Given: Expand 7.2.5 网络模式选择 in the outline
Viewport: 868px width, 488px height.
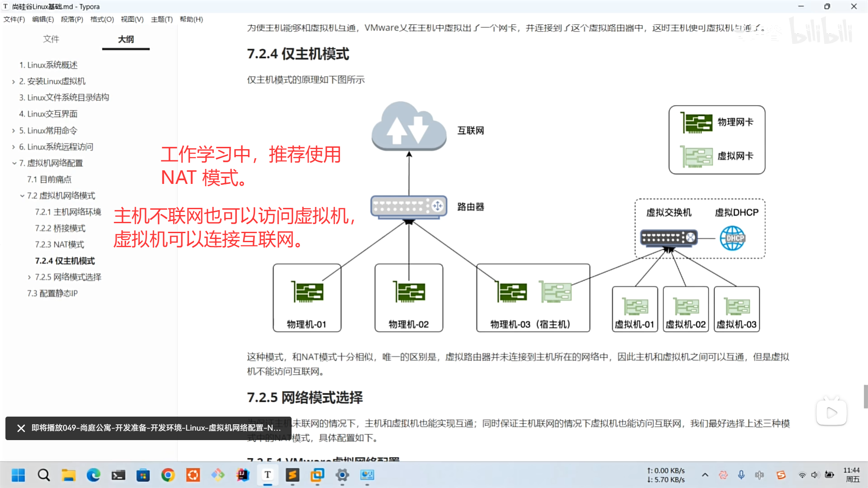Looking at the screenshot, I should pyautogui.click(x=29, y=277).
